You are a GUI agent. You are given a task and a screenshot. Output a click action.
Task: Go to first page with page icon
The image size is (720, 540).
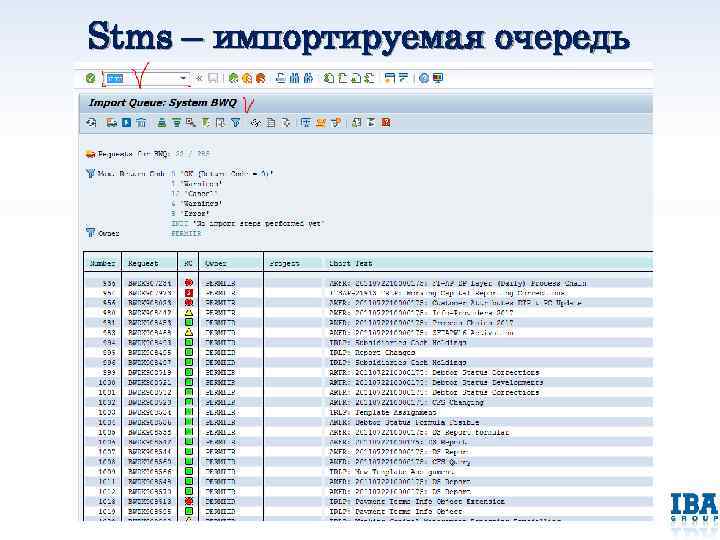pos(329,78)
